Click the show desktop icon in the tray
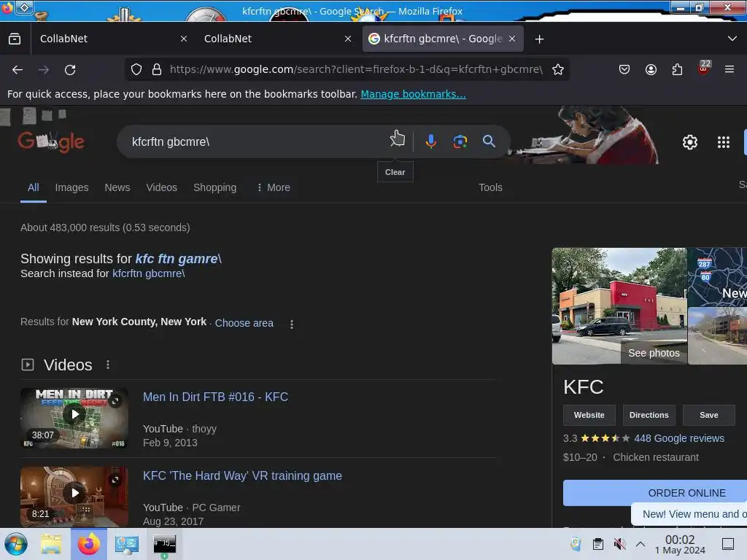The height and width of the screenshot is (560, 747). point(728,544)
